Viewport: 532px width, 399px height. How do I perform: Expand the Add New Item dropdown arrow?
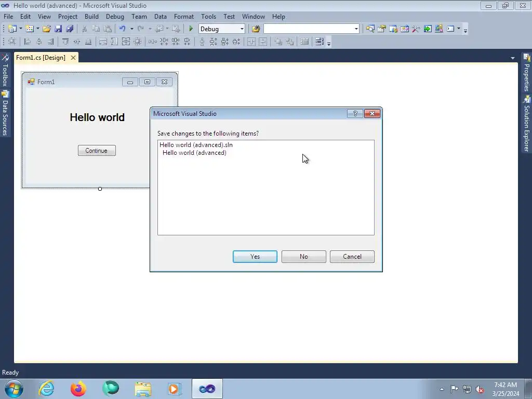[x=37, y=29]
